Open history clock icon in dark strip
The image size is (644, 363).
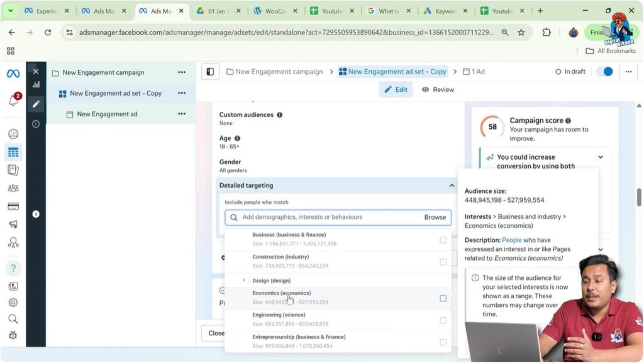point(36,124)
